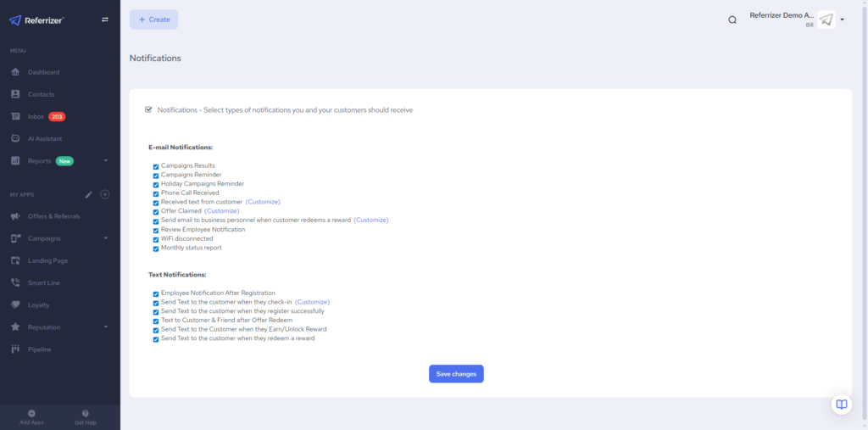Uncheck the Campaigns Results checkbox
The width and height of the screenshot is (868, 430).
(156, 166)
